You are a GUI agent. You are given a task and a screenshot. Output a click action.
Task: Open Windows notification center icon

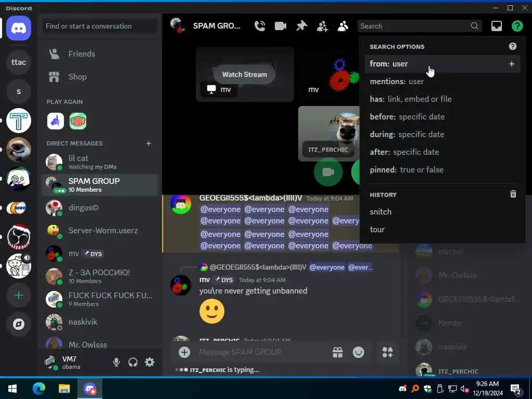(515, 389)
